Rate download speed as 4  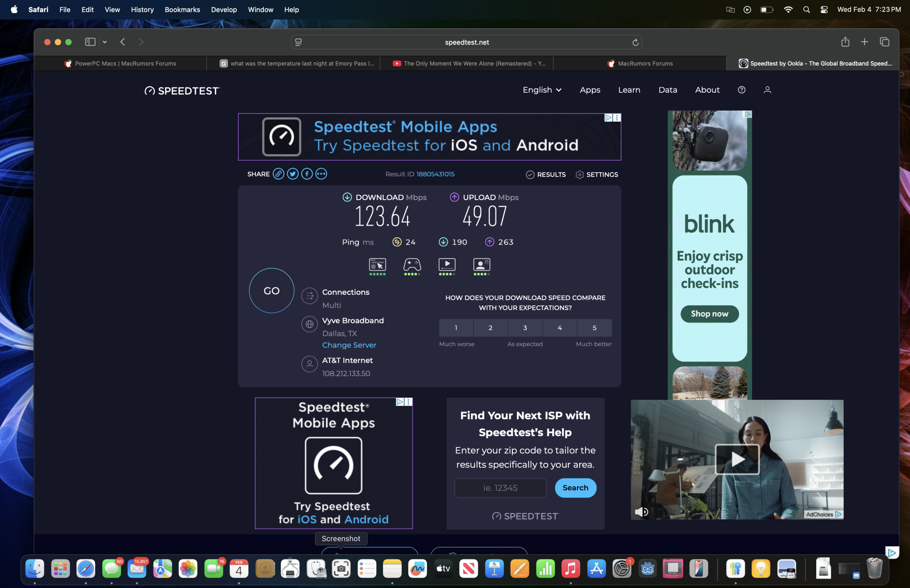coord(560,327)
